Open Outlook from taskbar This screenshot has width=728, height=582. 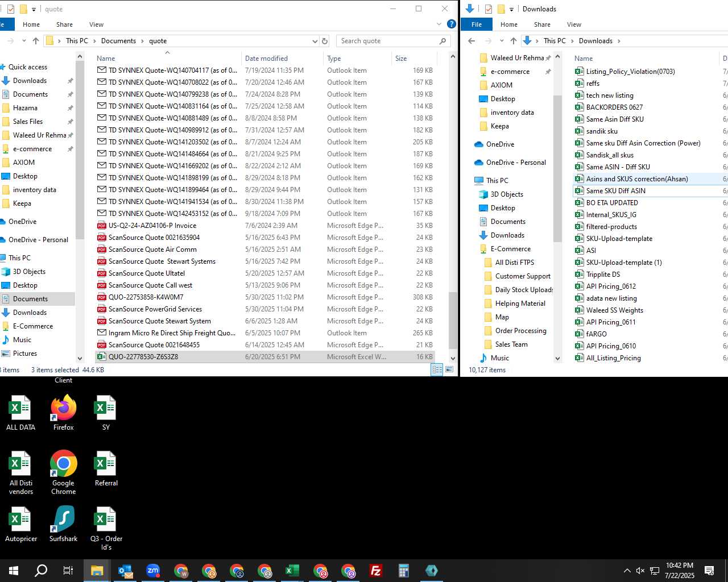[x=125, y=571]
